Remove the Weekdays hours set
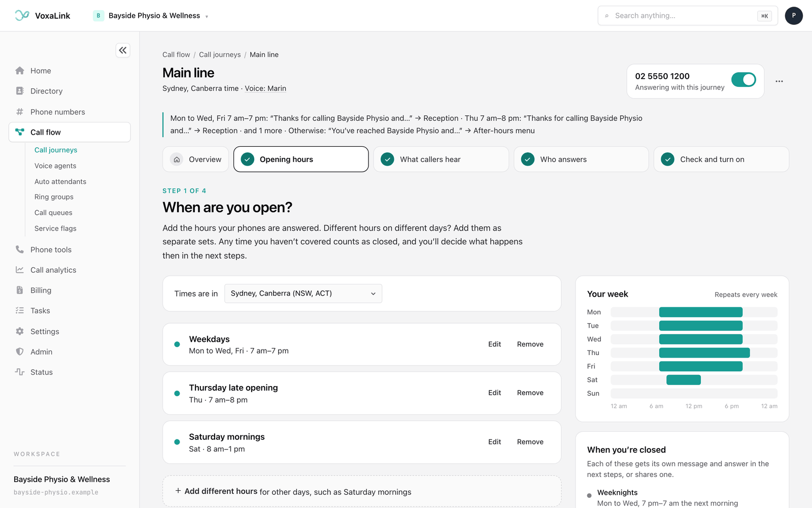Image resolution: width=812 pixels, height=508 pixels. pyautogui.click(x=530, y=344)
